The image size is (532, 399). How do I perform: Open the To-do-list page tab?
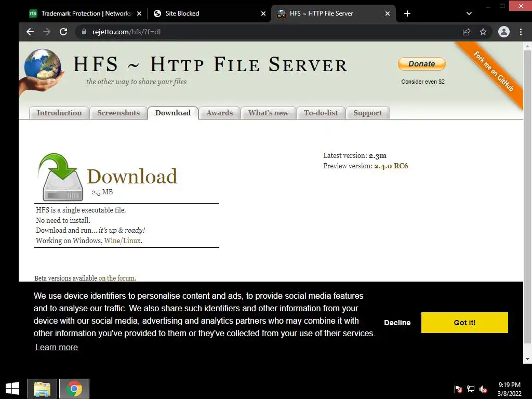click(x=321, y=113)
